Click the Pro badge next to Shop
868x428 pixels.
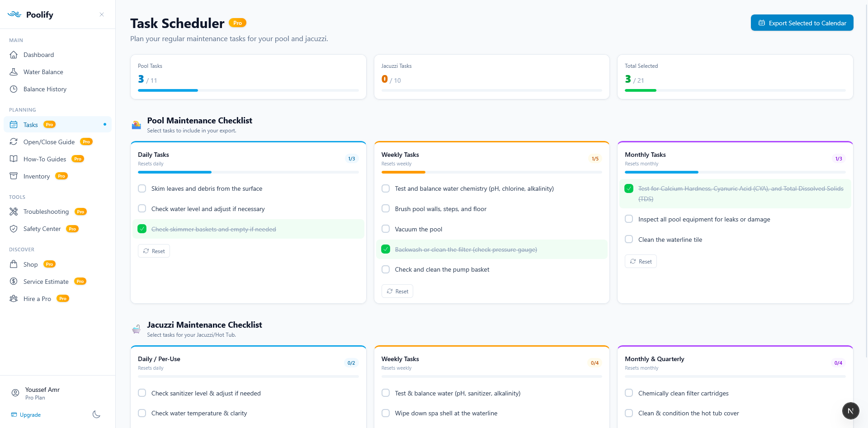[x=49, y=264]
